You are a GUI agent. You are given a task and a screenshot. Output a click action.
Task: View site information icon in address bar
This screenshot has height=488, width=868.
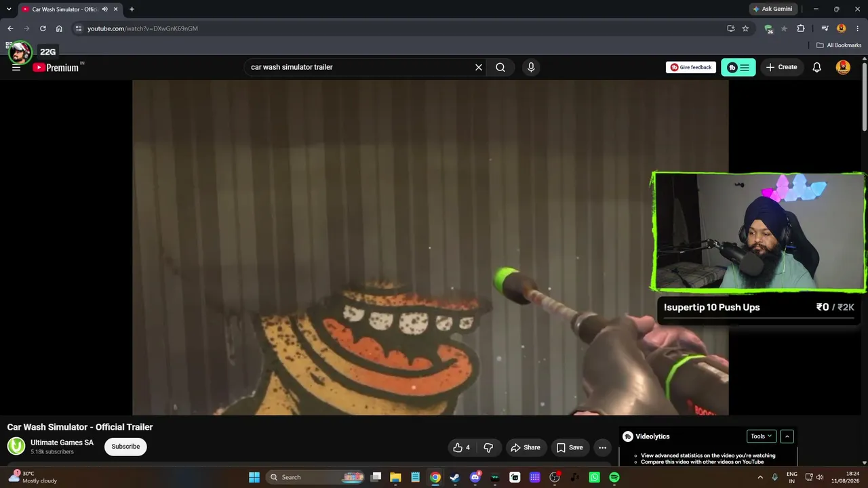78,28
